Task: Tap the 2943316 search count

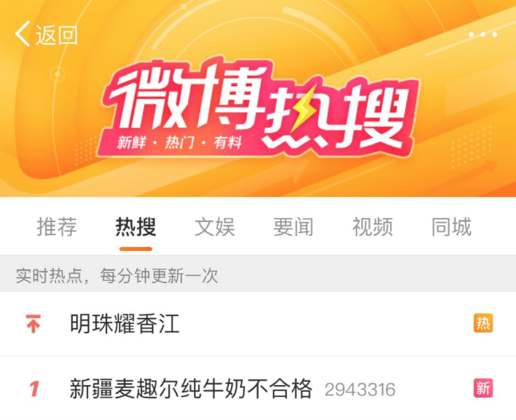Action: 360,390
